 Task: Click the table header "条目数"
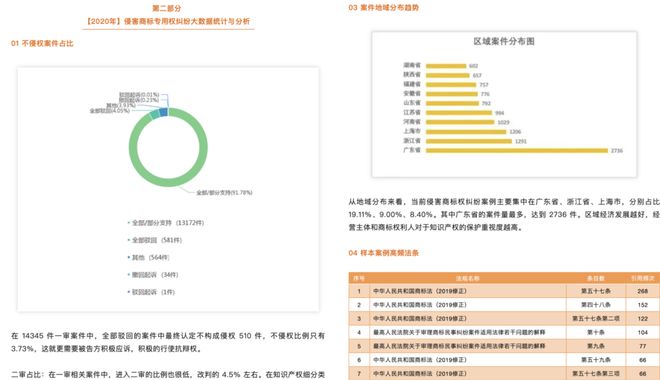pyautogui.click(x=596, y=278)
